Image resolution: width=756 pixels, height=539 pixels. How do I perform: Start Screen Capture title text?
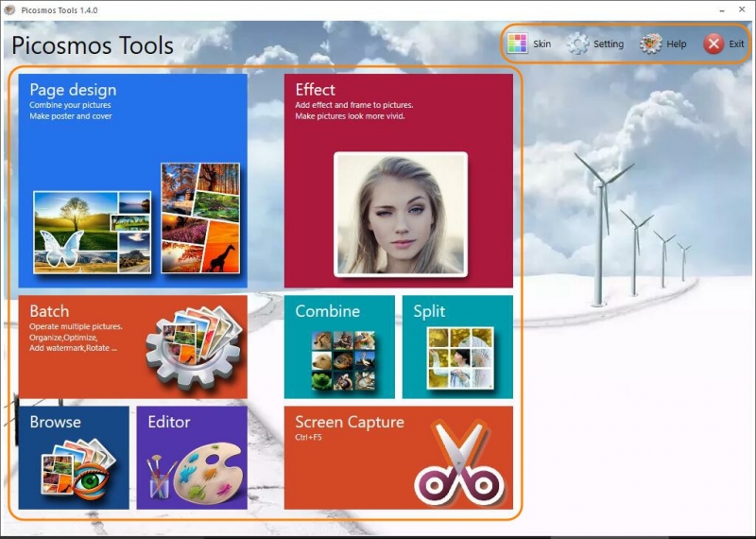coord(350,422)
